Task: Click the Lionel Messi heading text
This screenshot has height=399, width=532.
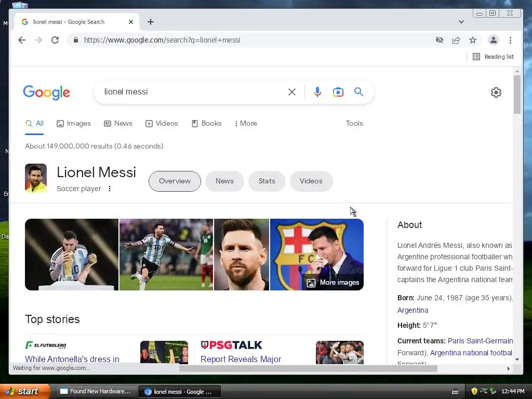Action: pyautogui.click(x=96, y=172)
